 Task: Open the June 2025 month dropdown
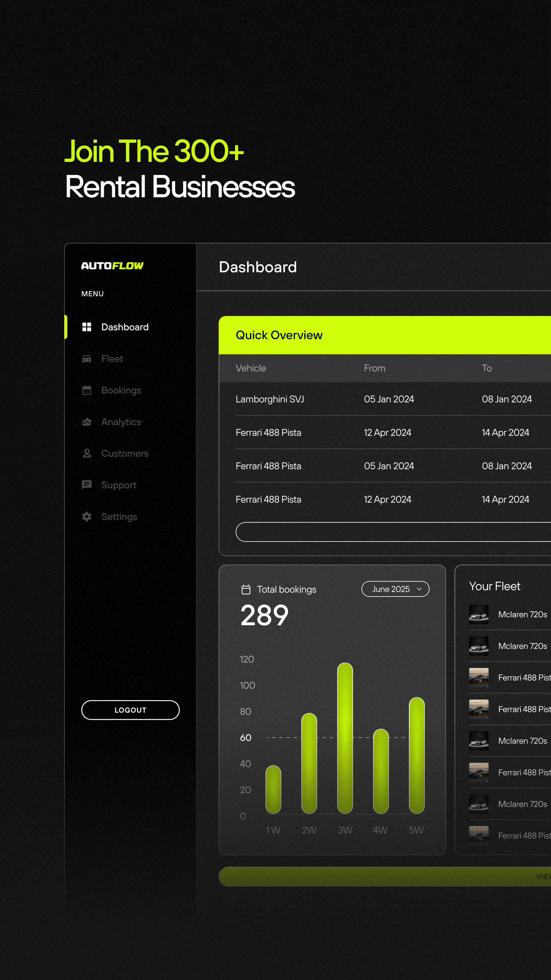tap(395, 589)
